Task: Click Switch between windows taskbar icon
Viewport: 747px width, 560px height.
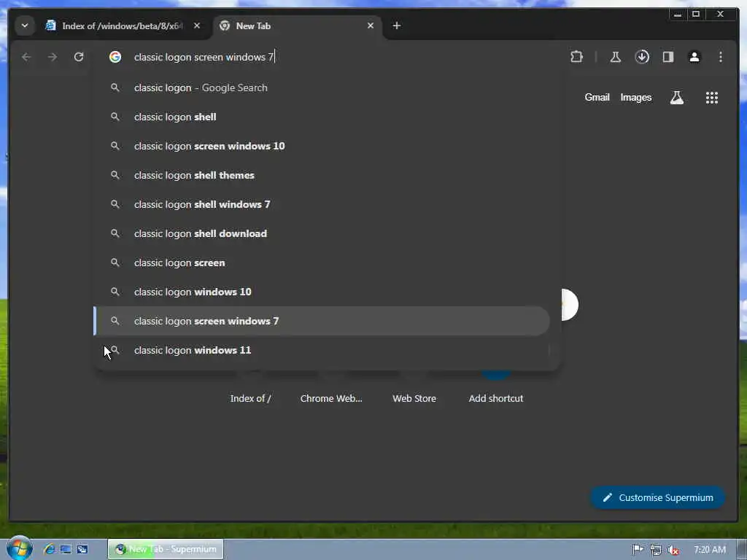Action: [82, 549]
